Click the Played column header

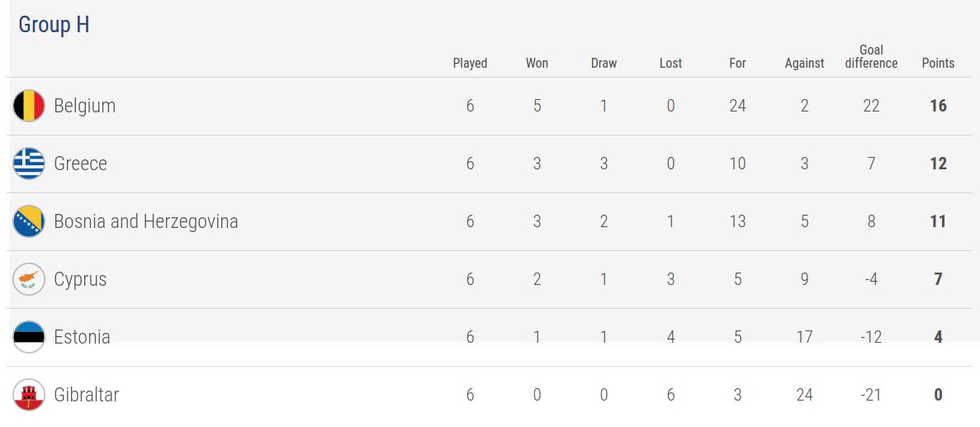[x=470, y=63]
